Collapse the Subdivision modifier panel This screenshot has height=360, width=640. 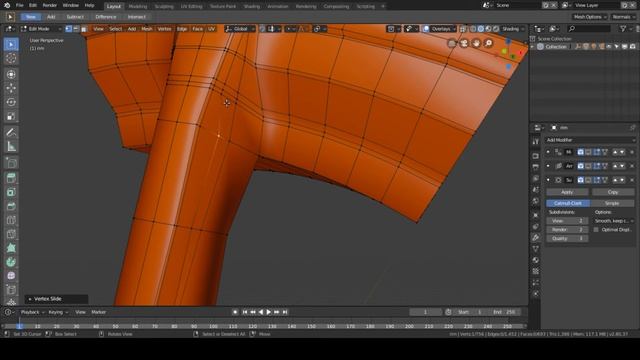pos(548,180)
